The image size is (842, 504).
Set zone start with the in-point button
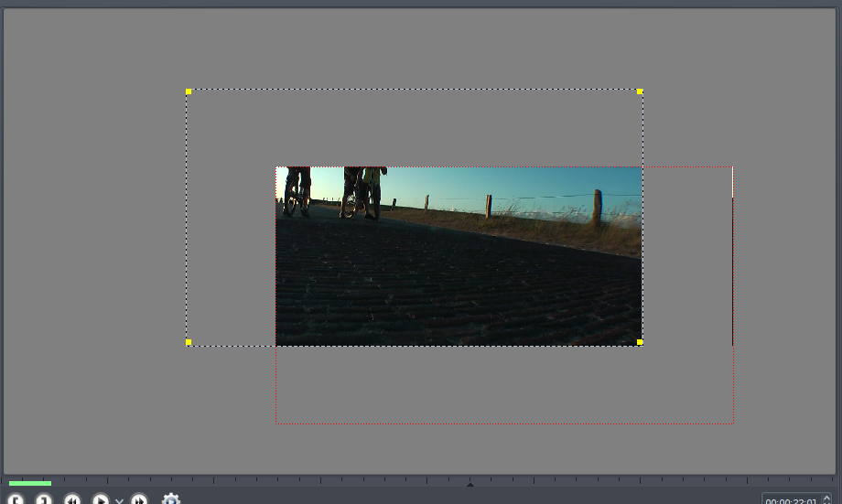click(x=16, y=499)
